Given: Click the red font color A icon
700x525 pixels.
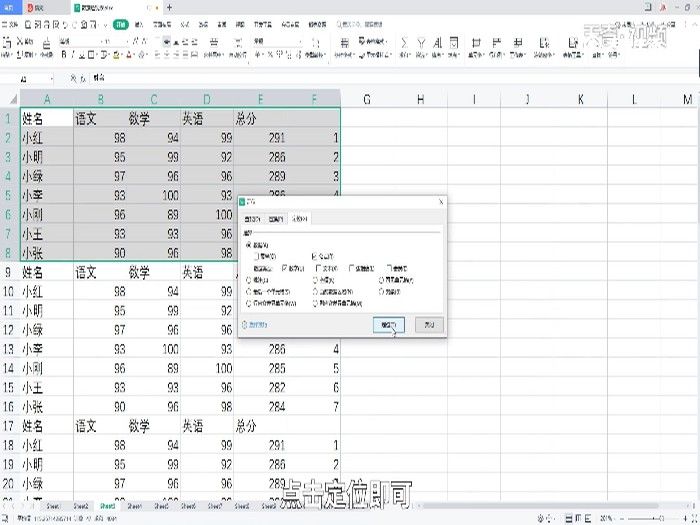Looking at the screenshot, I should 129,54.
